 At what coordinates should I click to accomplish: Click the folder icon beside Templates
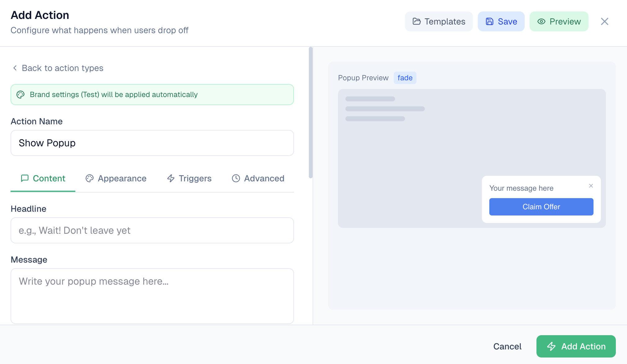pyautogui.click(x=416, y=21)
